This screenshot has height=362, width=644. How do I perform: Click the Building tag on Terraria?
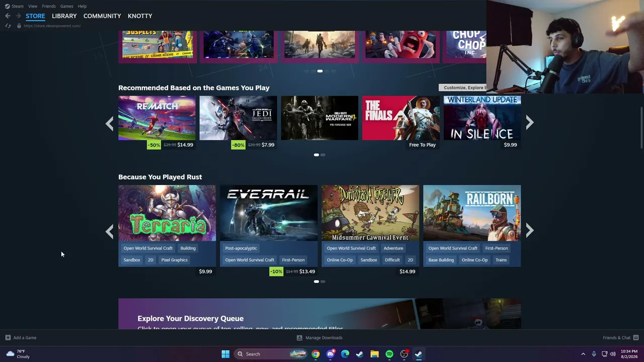(x=188, y=248)
